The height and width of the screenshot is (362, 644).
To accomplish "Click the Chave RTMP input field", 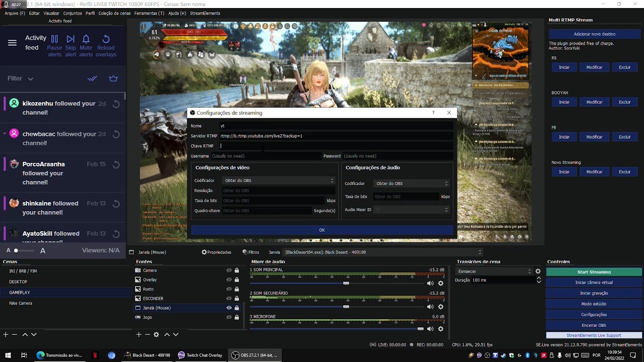I will coord(336,146).
